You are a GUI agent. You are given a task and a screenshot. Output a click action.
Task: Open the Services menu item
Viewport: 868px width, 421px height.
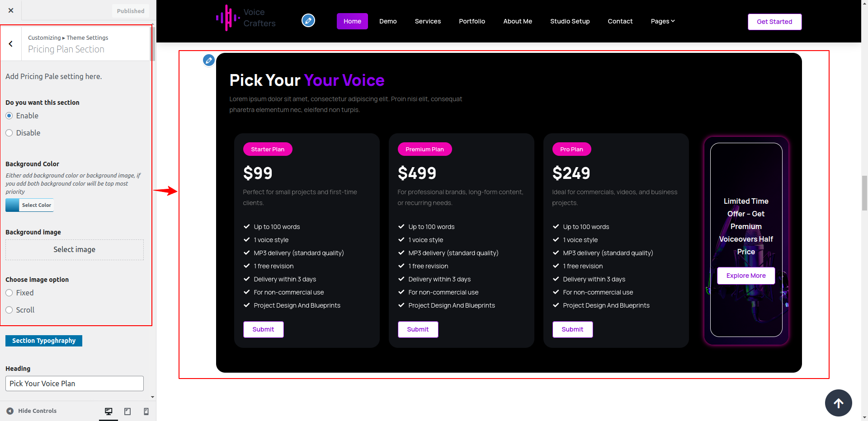tap(428, 21)
